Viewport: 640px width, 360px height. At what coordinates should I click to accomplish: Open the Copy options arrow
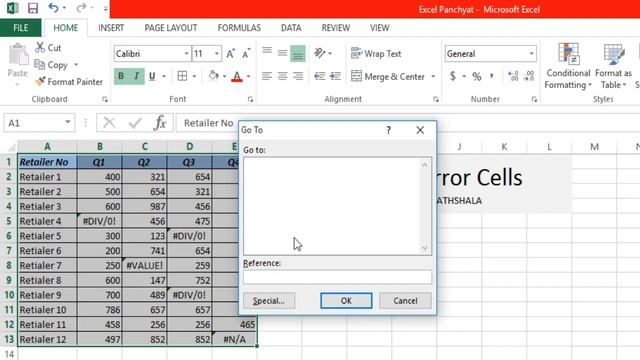coord(76,65)
